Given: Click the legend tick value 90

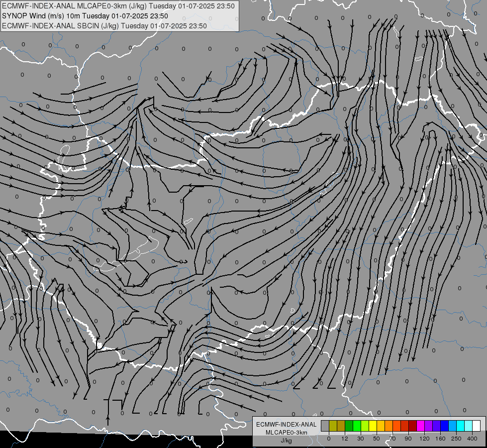Looking at the screenshot, I should [x=408, y=439].
